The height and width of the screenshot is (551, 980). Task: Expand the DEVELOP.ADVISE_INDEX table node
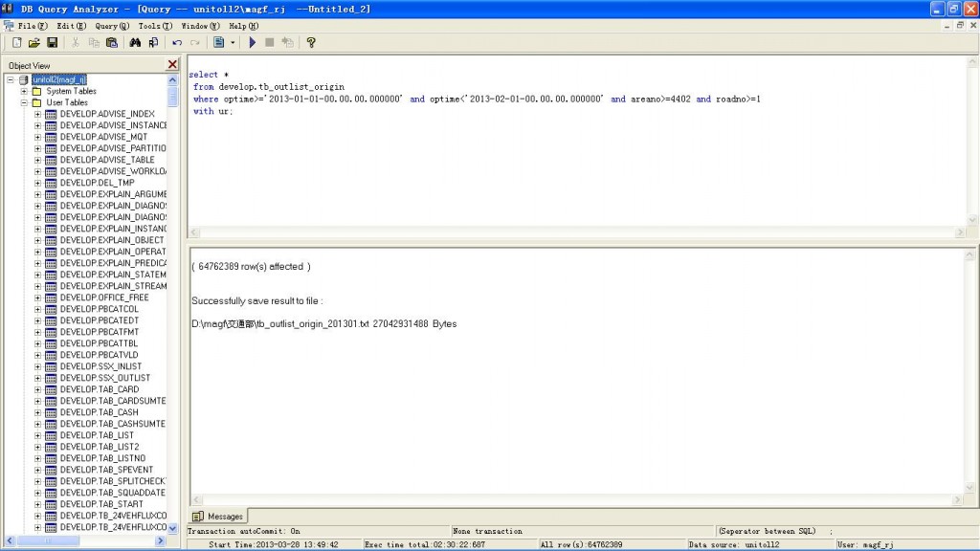point(37,115)
